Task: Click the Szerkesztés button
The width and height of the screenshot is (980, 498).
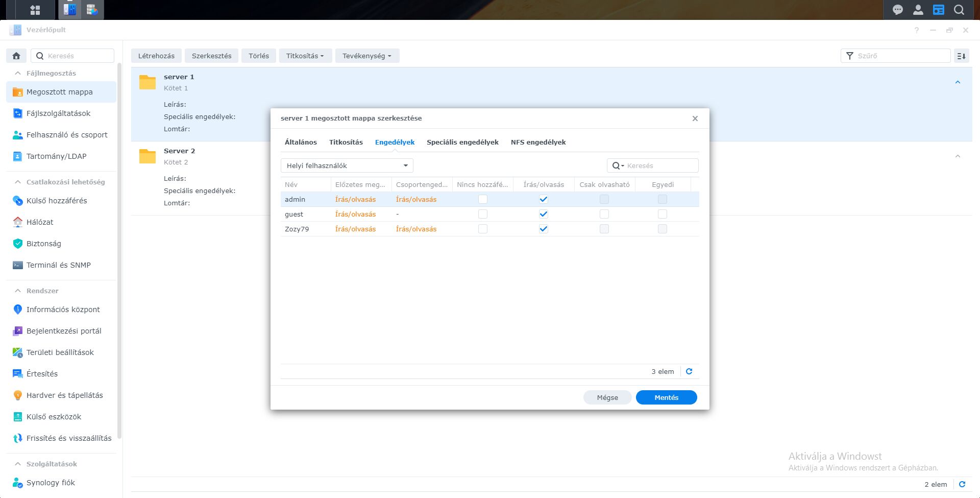Action: (x=211, y=56)
